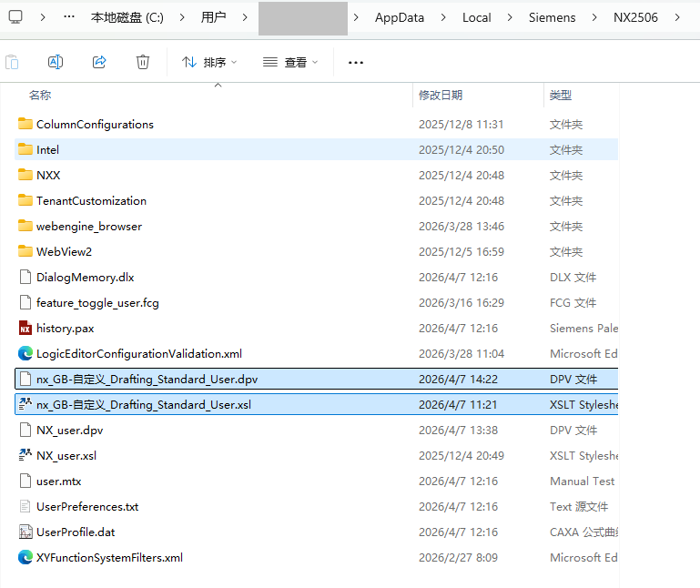Click the UserProfile.dat file icon

[x=25, y=532]
